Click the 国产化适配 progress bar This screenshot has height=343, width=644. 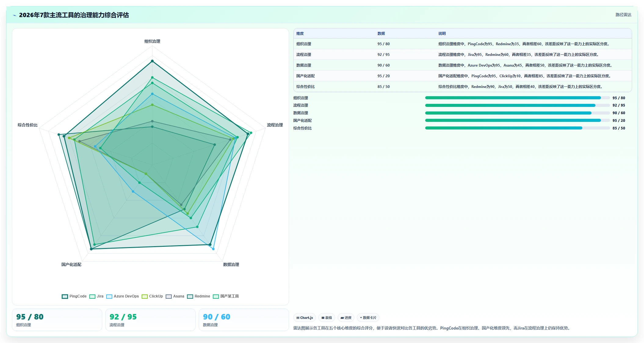tap(517, 120)
